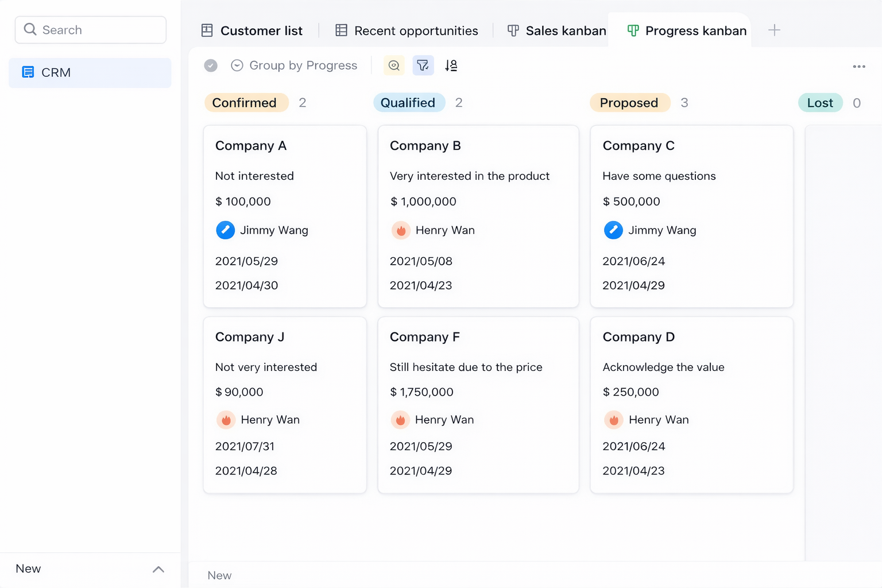Open the three-dot more options menu
Viewport: 882px width, 588px height.
click(858, 67)
